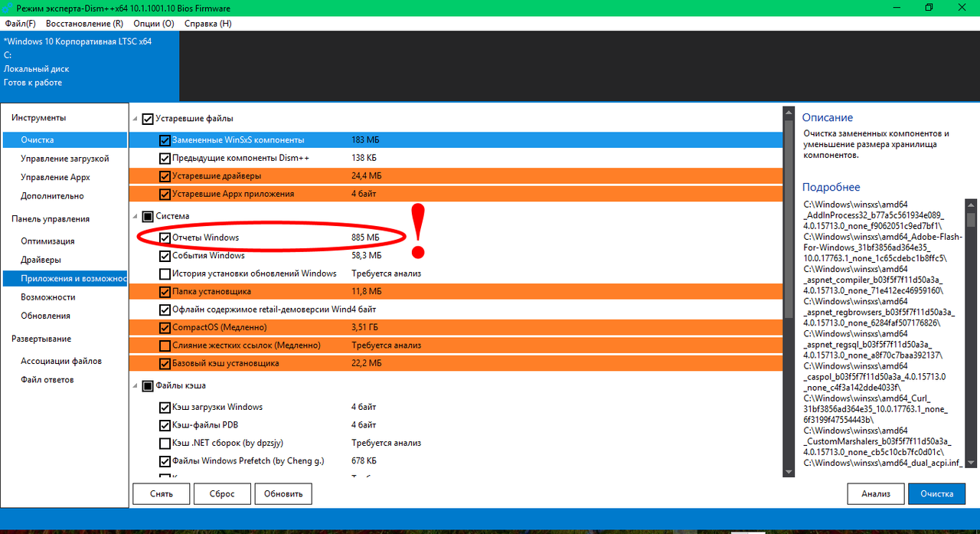Open Файл ответов section
The height and width of the screenshot is (534, 980).
[64, 379]
